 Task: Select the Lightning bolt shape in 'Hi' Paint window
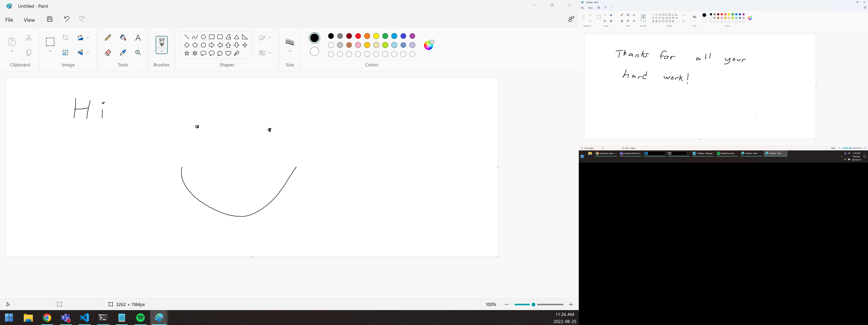[x=236, y=53]
